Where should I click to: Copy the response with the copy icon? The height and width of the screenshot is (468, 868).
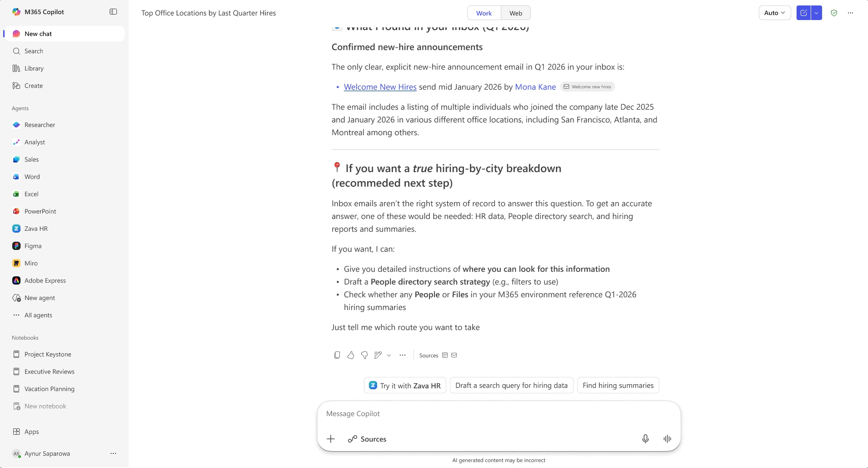pos(337,355)
